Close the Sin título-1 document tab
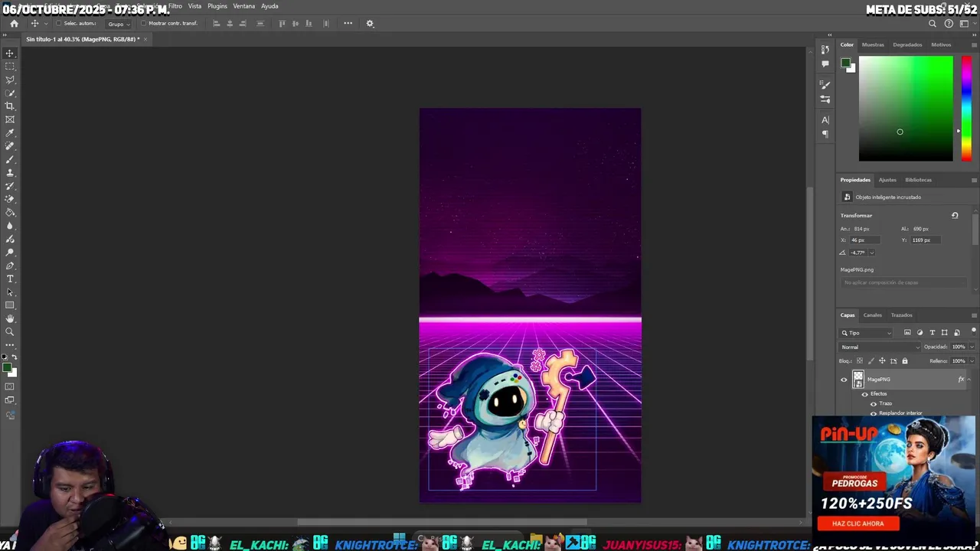This screenshot has width=980, height=551. 145,39
